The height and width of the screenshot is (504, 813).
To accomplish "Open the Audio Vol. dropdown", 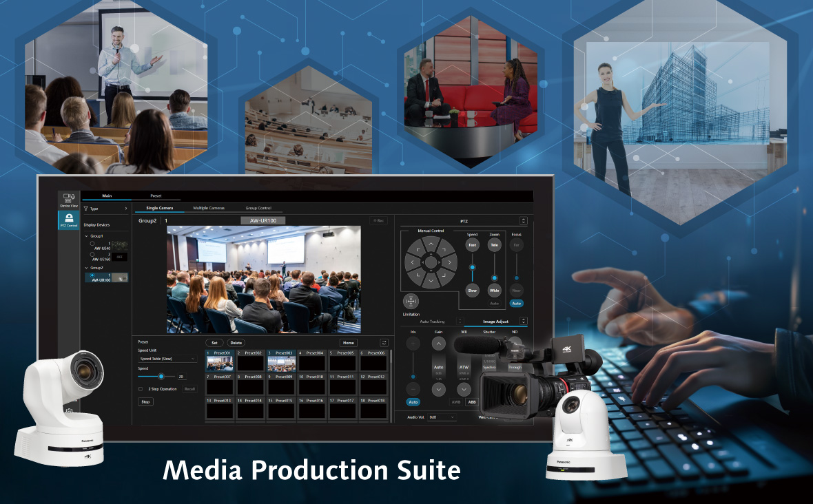I will click(x=442, y=417).
